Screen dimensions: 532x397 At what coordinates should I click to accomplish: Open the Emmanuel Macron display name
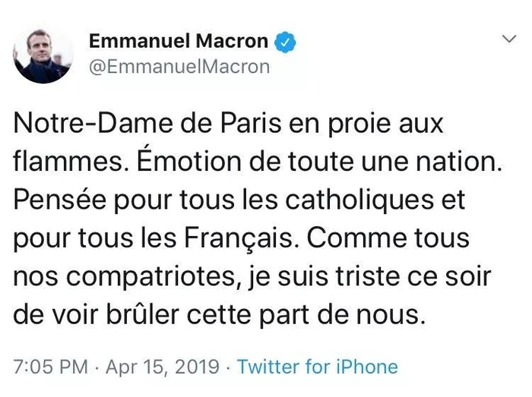(x=179, y=41)
